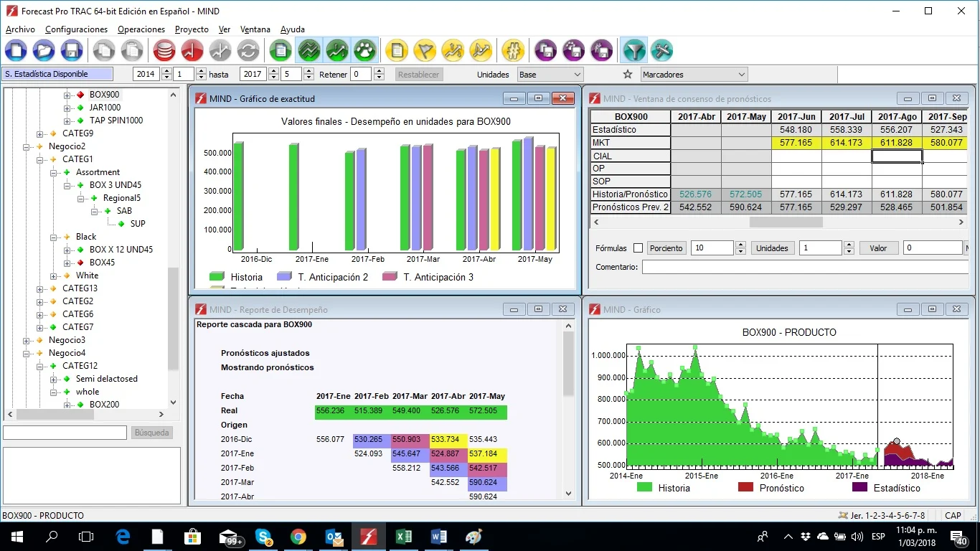Toggle the green paw-print tracking icon
Screen dimensions: 980x551
pyautogui.click(x=365, y=50)
